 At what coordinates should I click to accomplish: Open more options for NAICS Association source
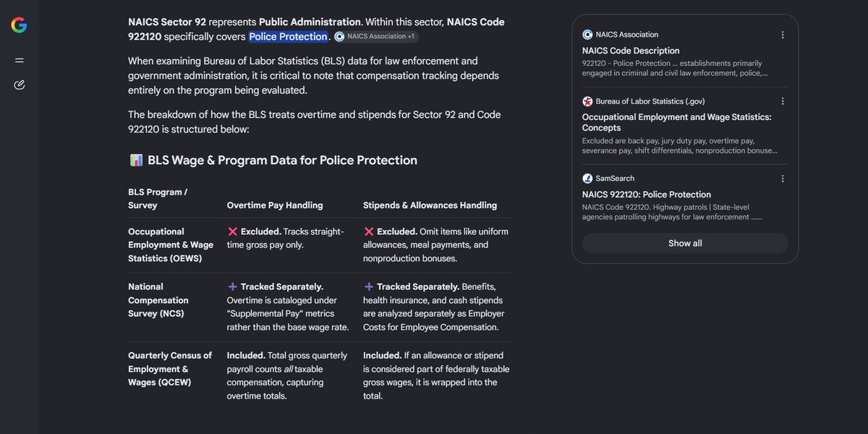[x=783, y=35]
